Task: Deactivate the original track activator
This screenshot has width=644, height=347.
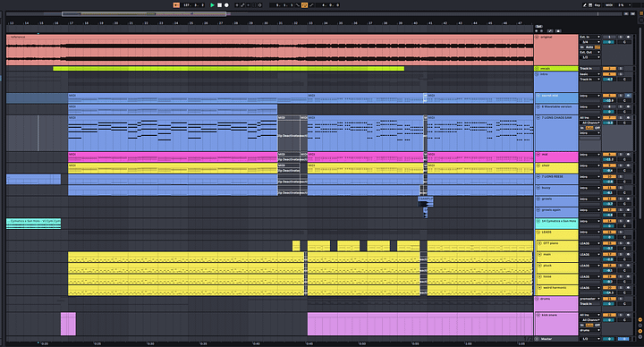Action: coord(609,37)
